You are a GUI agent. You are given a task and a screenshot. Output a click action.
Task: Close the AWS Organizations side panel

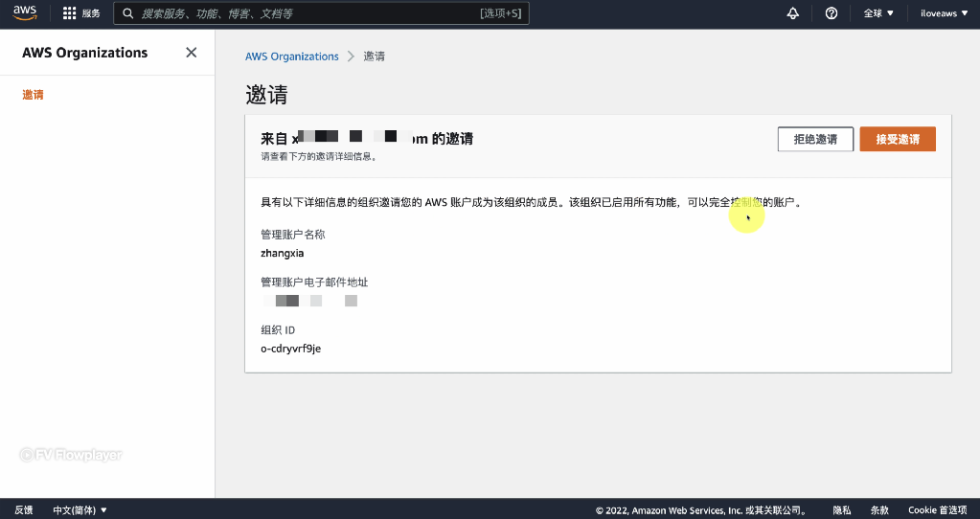192,53
